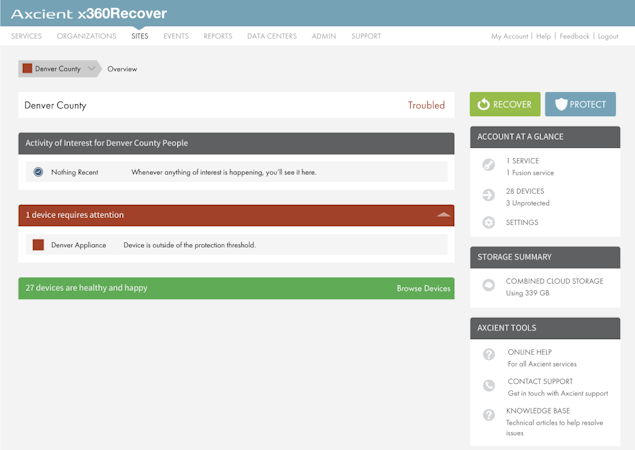Click the Nothing Recent checkmark icon
The height and width of the screenshot is (450, 635).
[38, 172]
